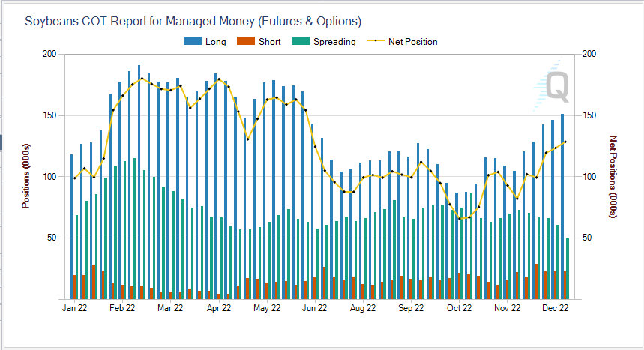The image size is (644, 350).
Task: Click the left axis title 'Positions (000s)'
Action: point(26,176)
